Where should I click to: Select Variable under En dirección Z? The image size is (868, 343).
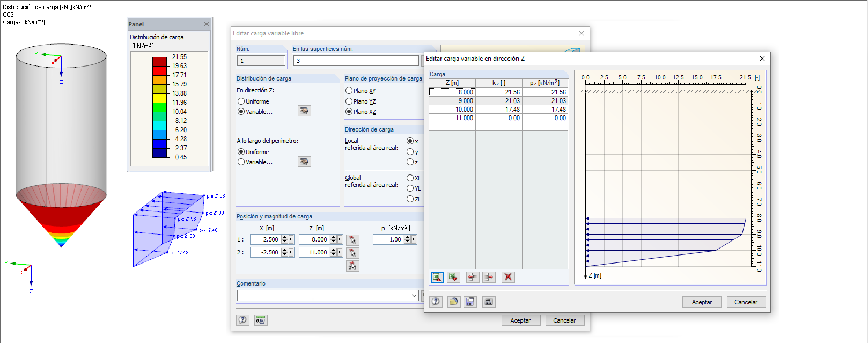(x=241, y=112)
